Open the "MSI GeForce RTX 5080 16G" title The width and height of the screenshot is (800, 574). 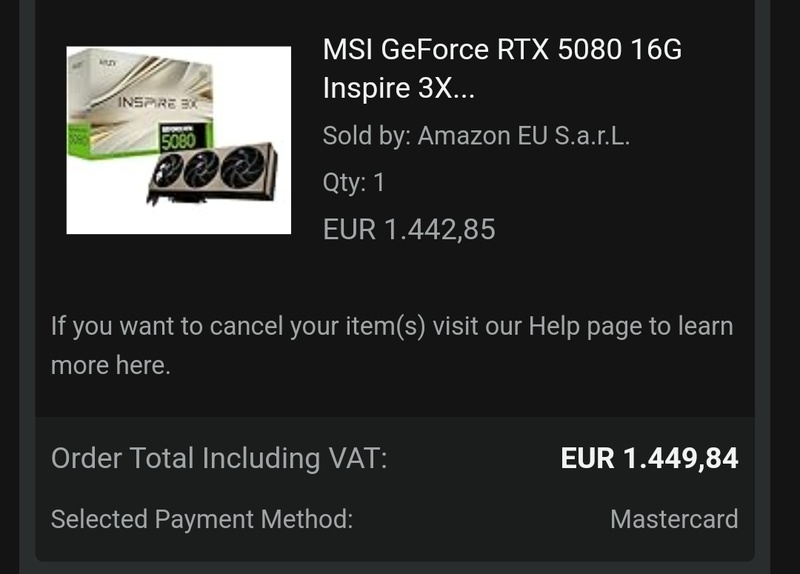click(502, 49)
